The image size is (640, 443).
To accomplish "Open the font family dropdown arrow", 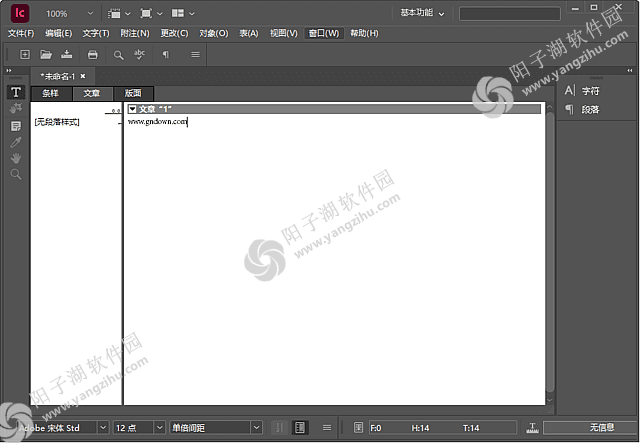I will (103, 427).
